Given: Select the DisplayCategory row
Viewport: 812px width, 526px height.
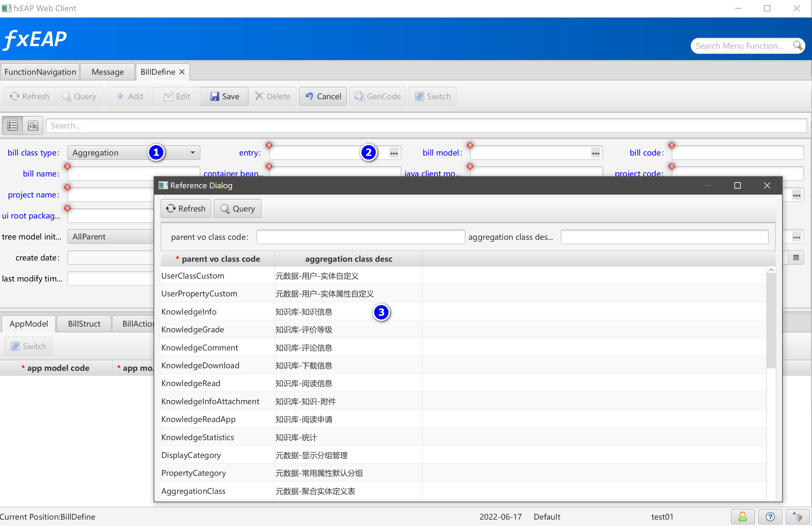Looking at the screenshot, I should coord(463,455).
